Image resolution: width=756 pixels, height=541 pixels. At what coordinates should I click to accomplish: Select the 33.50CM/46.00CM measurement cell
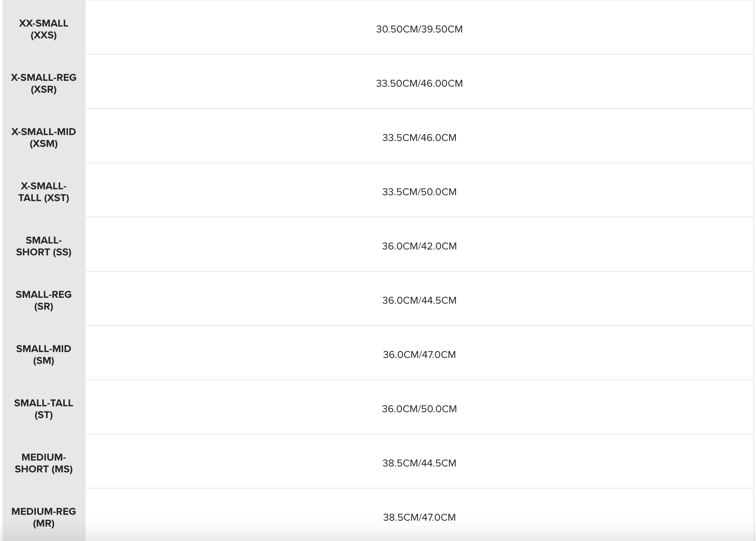(419, 83)
